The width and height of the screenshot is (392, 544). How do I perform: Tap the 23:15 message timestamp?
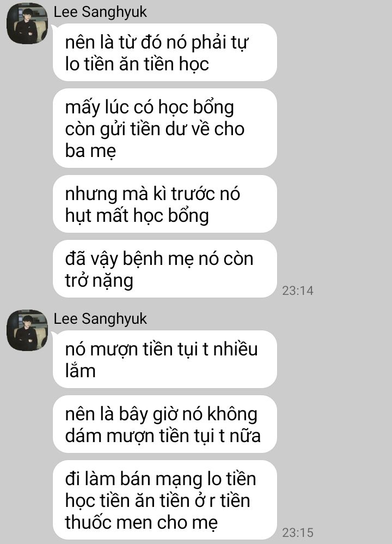(297, 533)
